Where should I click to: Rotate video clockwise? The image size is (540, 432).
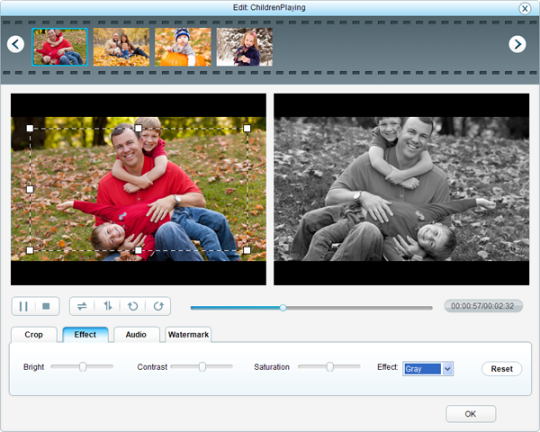click(158, 306)
